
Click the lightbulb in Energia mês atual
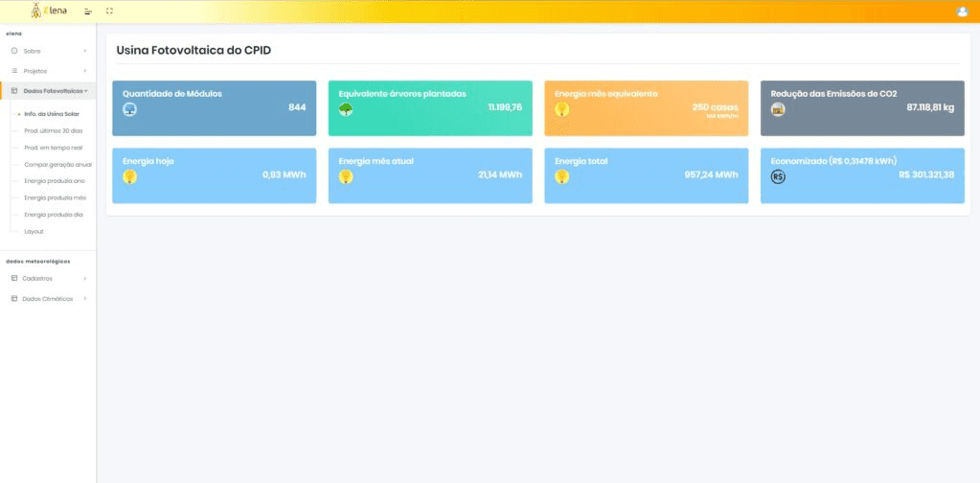pyautogui.click(x=346, y=176)
